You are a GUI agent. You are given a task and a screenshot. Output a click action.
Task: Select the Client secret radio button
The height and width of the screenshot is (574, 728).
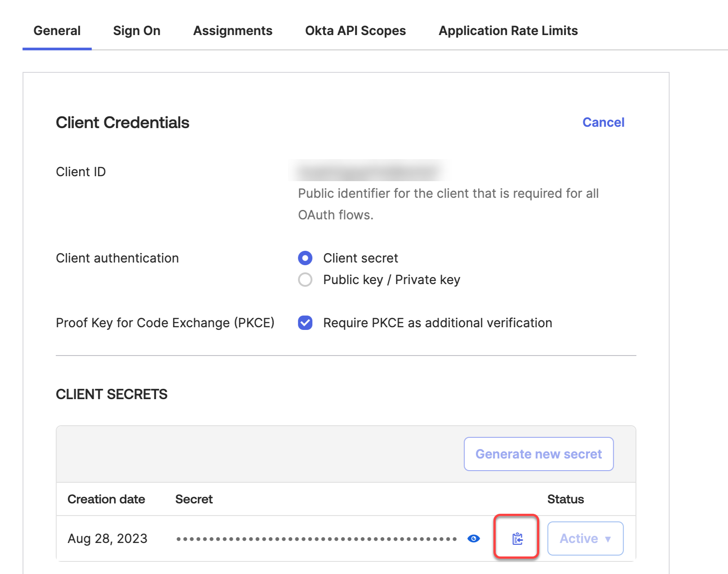(305, 258)
